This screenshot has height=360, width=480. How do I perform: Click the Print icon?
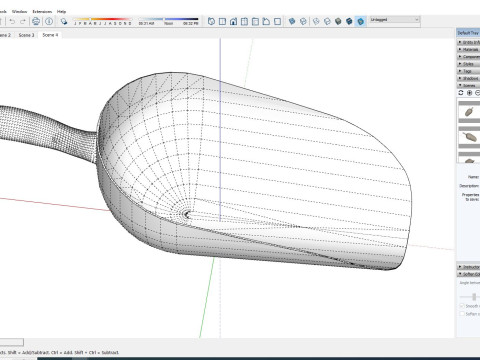(x=36, y=22)
